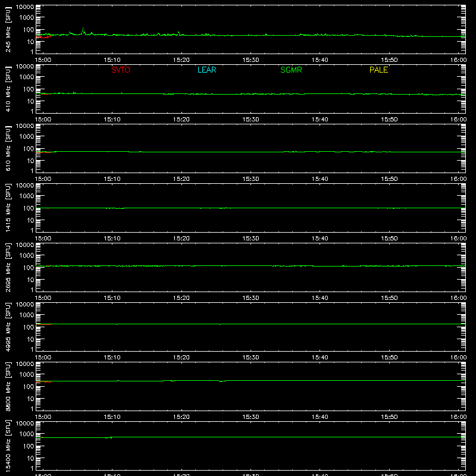Click the 15:30 tick label under 1415 MHz plot

(x=250, y=239)
